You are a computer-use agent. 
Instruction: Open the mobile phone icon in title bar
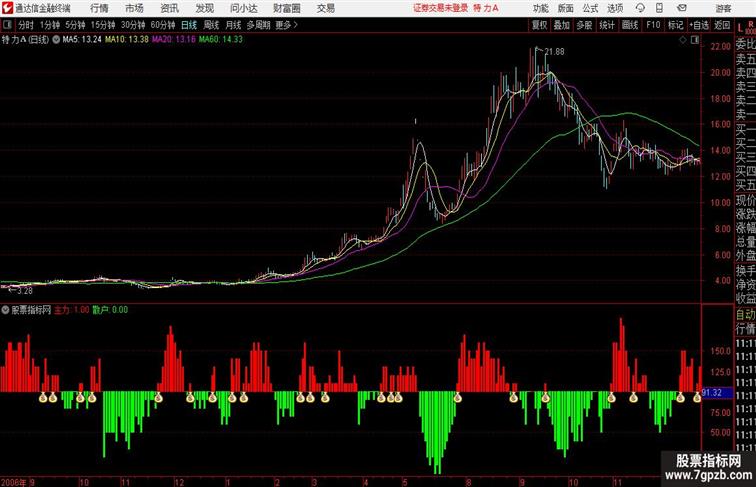tap(659, 8)
